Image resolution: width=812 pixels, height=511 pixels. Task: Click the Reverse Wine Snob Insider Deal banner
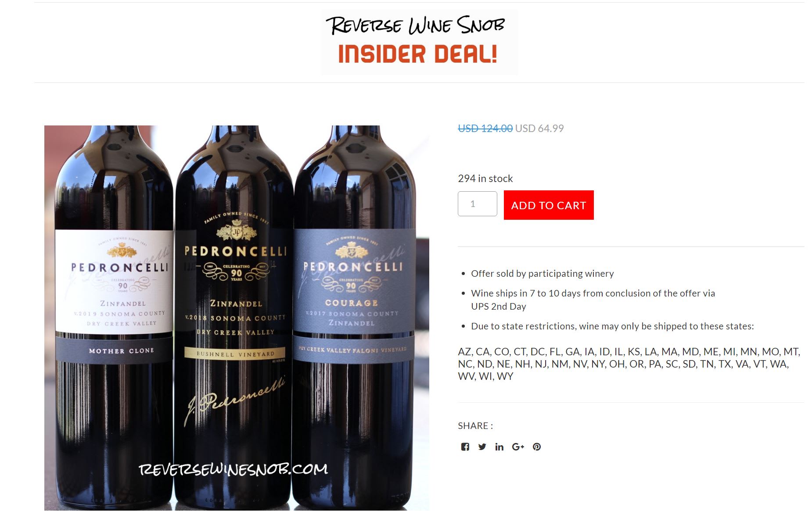click(419, 42)
